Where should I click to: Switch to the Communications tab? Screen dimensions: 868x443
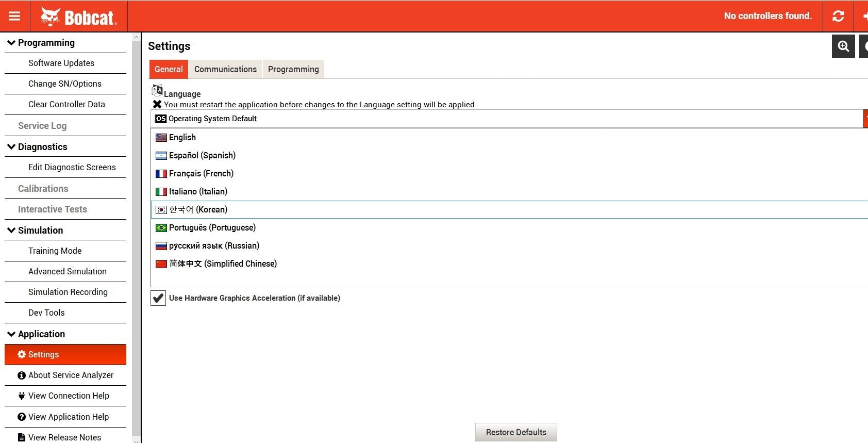point(225,69)
